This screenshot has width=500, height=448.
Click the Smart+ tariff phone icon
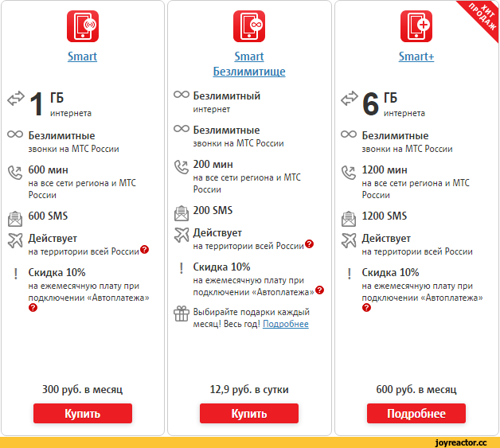point(416,26)
